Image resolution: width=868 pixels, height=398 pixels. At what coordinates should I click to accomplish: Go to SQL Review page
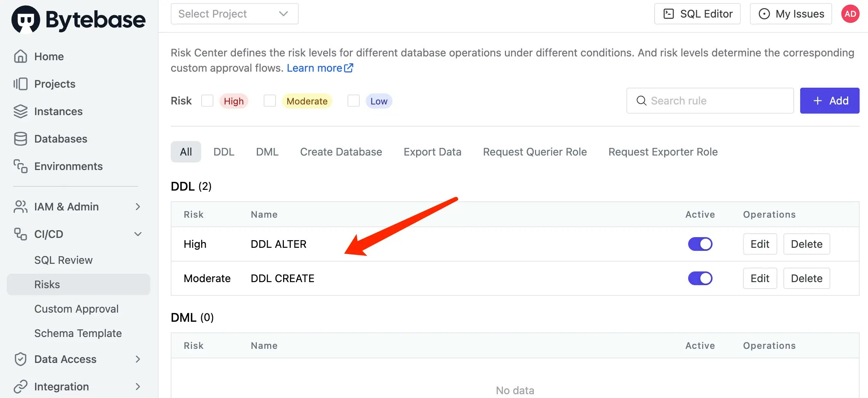pyautogui.click(x=63, y=260)
